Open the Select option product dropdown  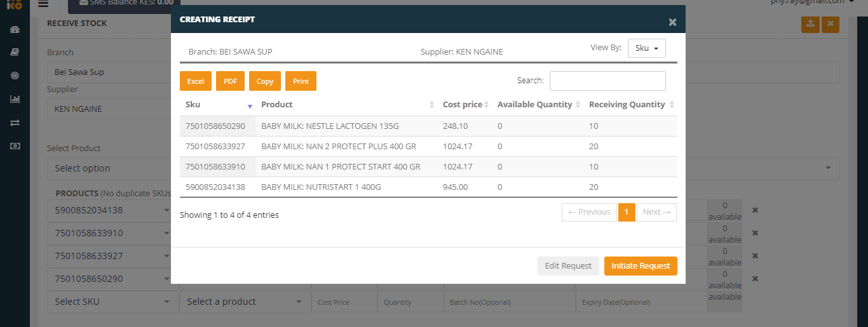coord(443,168)
